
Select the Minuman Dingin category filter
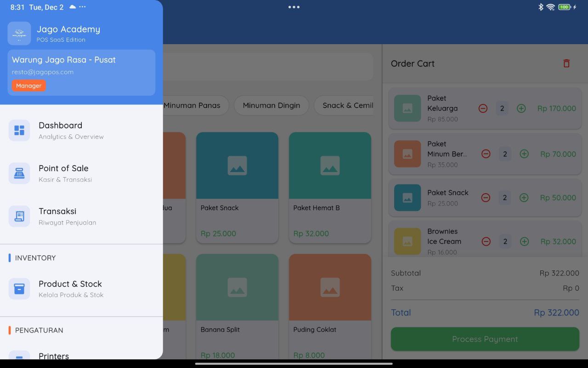271,105
